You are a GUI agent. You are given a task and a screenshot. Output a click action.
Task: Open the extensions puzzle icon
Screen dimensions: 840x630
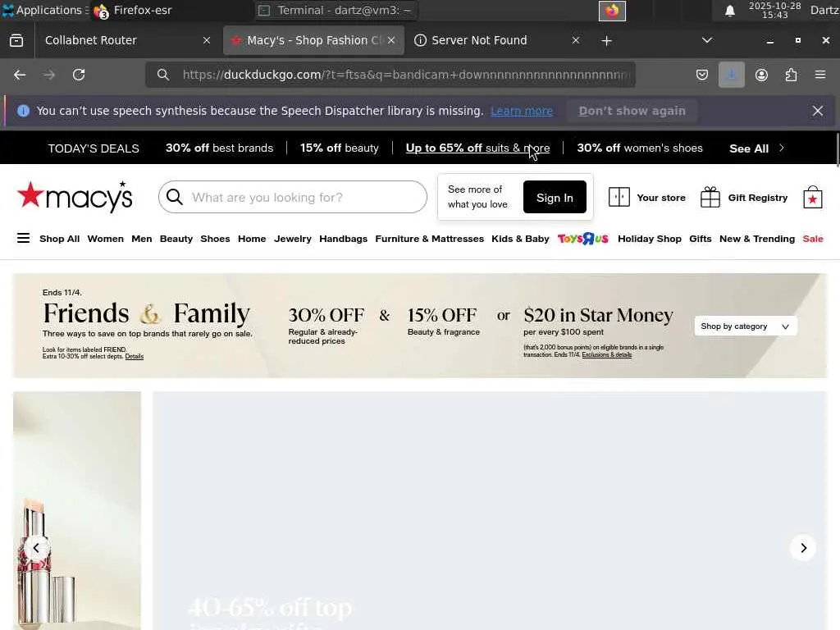point(791,75)
